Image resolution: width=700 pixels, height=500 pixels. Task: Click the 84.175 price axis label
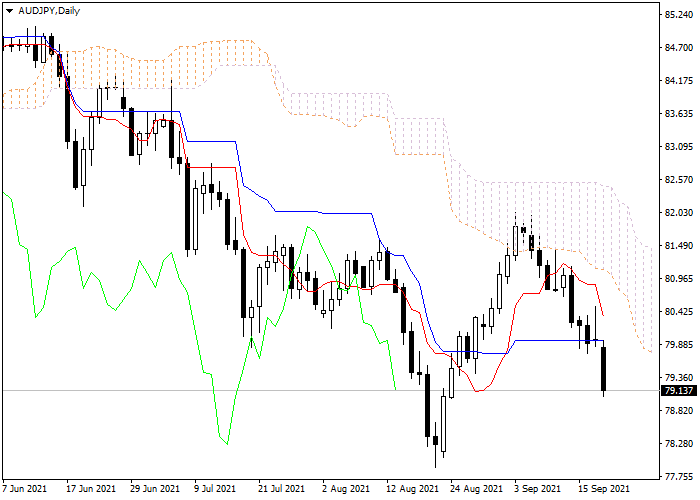(679, 81)
